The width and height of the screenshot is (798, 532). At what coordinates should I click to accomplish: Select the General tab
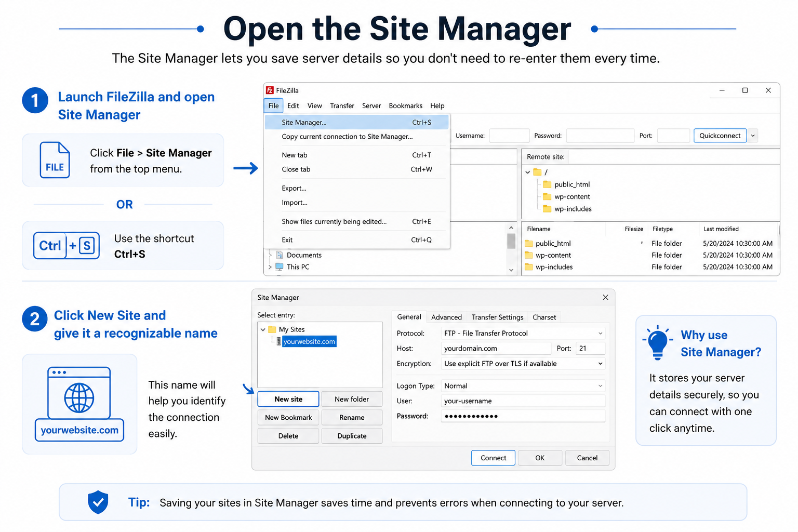pos(409,317)
